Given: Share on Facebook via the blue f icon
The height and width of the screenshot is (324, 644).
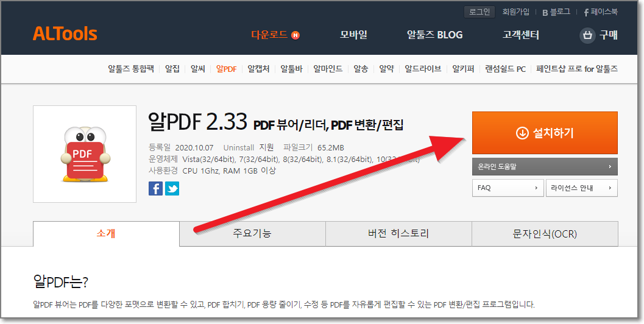Looking at the screenshot, I should [x=155, y=188].
